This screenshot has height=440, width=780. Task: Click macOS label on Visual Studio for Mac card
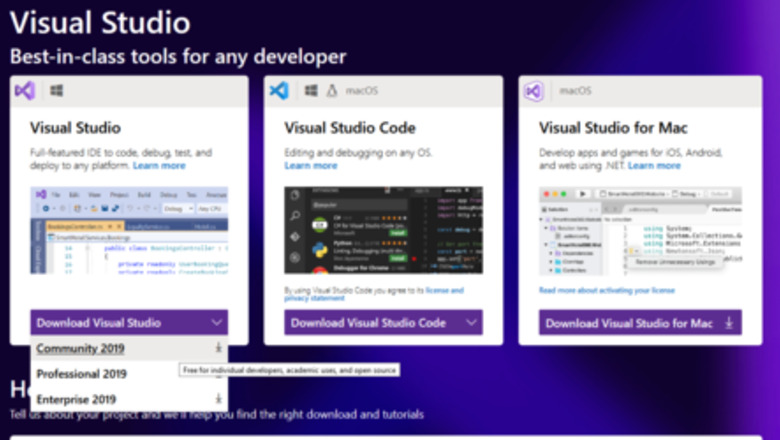(575, 90)
